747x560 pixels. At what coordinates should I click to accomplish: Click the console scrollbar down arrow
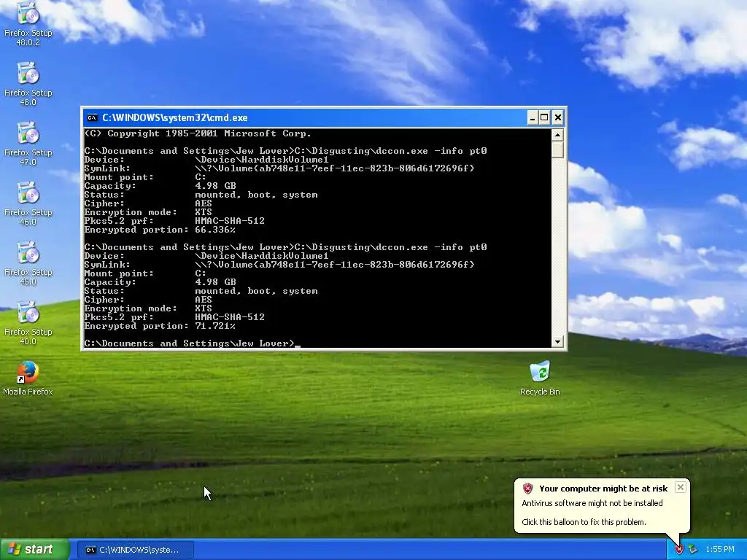557,341
